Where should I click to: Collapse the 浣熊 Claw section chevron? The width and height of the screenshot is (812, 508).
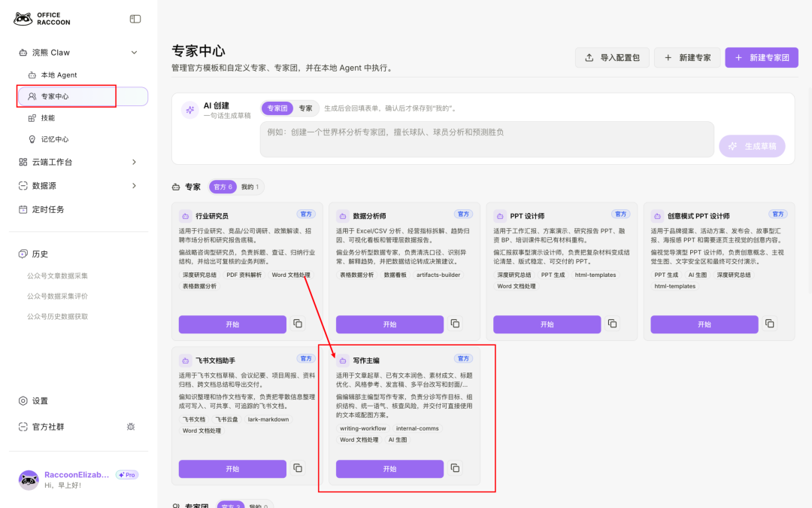[x=134, y=53]
